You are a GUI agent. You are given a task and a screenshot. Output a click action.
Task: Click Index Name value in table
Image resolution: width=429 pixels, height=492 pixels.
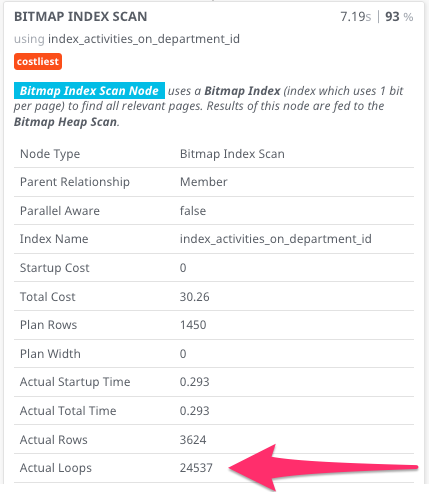pos(276,239)
